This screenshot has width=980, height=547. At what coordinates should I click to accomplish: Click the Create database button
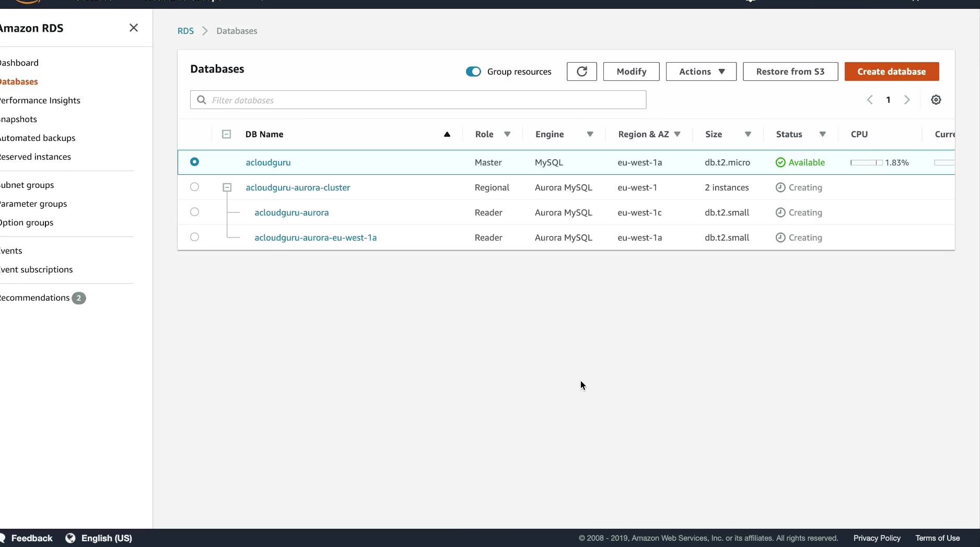pos(891,72)
